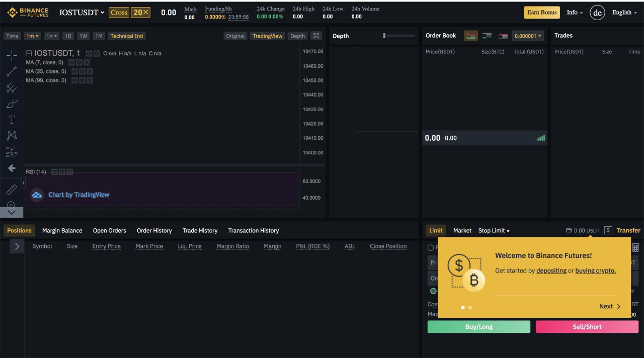Open the long position prediction tool

[12, 152]
